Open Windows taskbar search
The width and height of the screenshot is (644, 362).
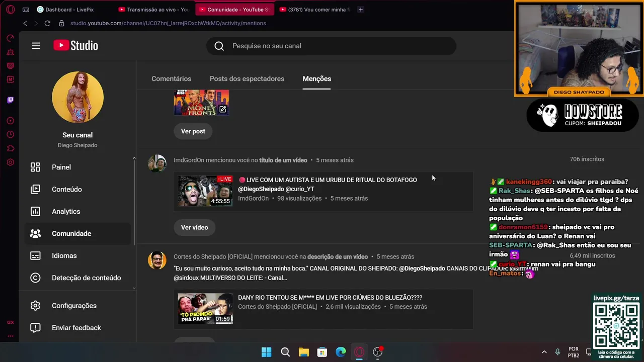pyautogui.click(x=285, y=352)
